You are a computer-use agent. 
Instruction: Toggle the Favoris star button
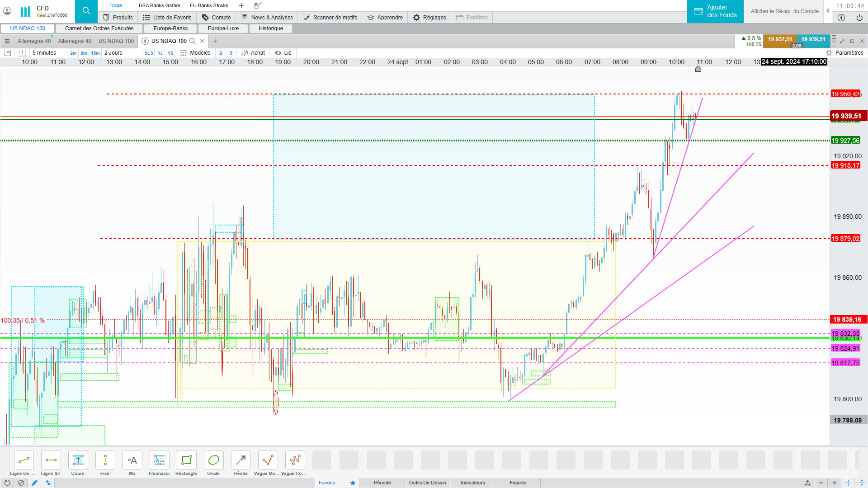tap(353, 483)
